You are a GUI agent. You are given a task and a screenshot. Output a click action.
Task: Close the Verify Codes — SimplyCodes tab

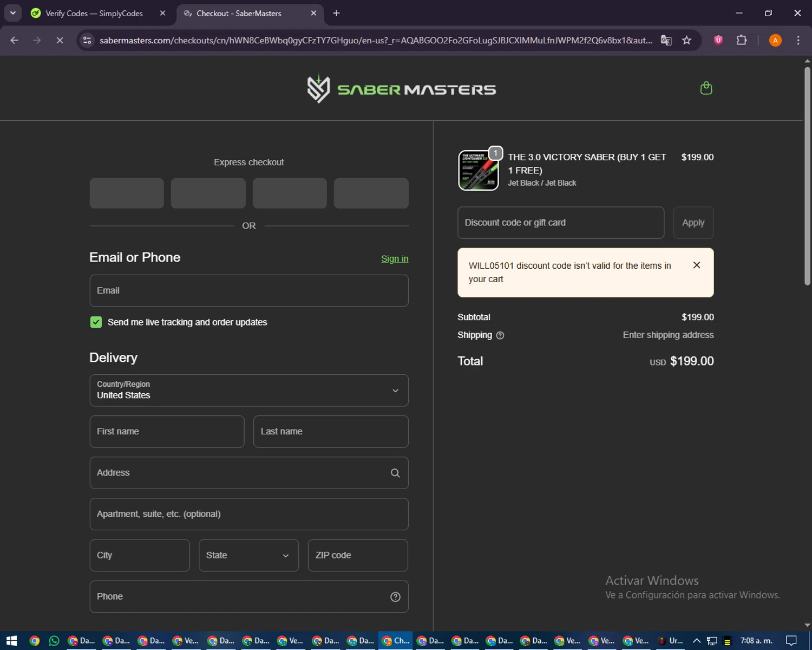coord(162,13)
